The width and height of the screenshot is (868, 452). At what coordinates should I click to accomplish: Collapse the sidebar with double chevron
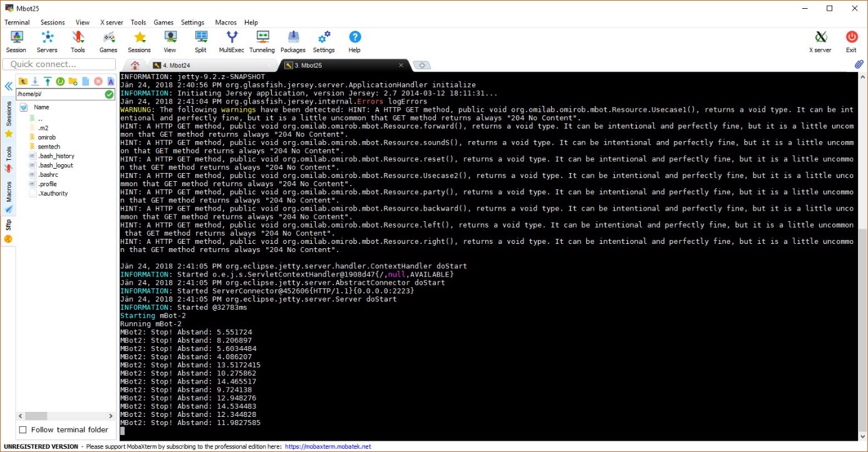click(8, 87)
